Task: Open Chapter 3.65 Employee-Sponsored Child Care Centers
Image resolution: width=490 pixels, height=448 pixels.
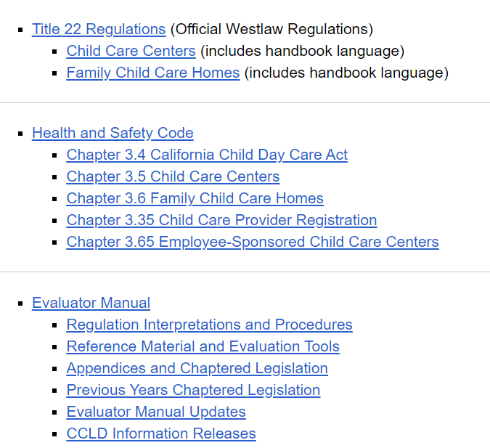Action: click(x=253, y=243)
